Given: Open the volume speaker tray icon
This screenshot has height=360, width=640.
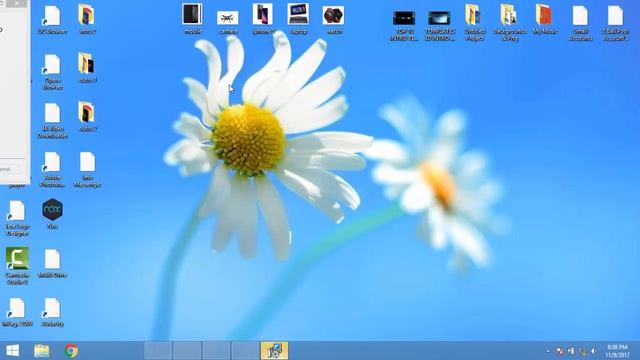Looking at the screenshot, I should pos(593,351).
